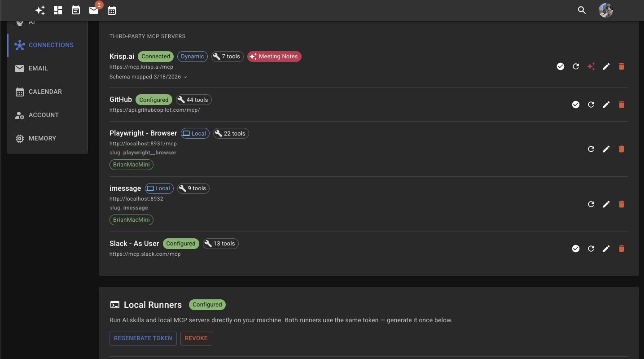Open the mail icon with badge 2
Screen dimensions: 644x359
pyautogui.click(x=94, y=10)
